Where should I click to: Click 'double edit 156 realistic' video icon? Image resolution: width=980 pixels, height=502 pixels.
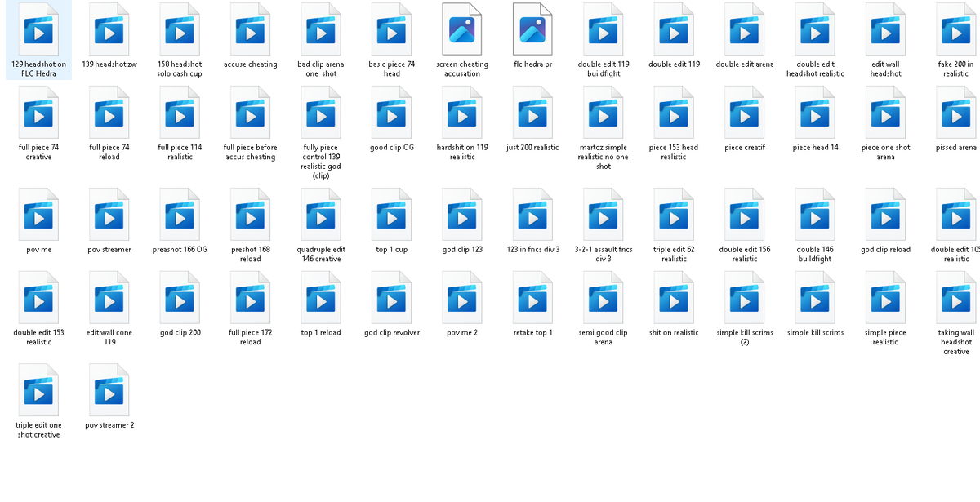click(x=745, y=215)
